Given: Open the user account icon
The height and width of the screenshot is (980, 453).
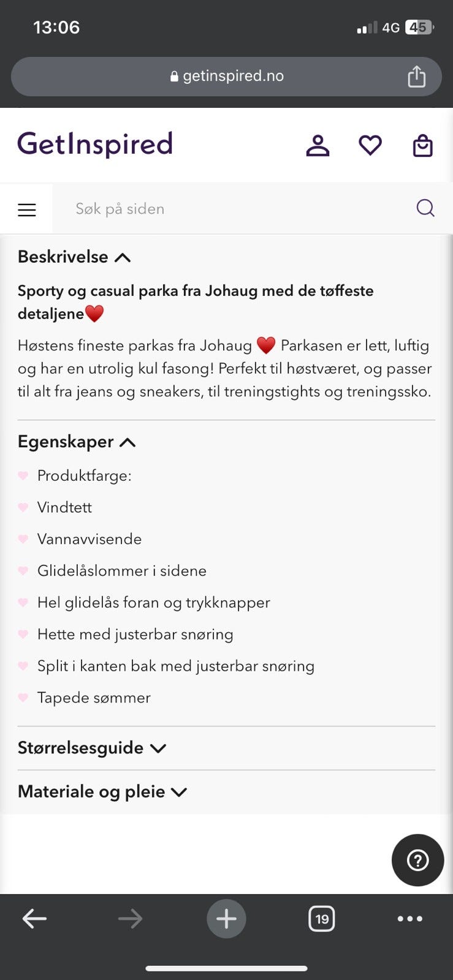Looking at the screenshot, I should (318, 146).
